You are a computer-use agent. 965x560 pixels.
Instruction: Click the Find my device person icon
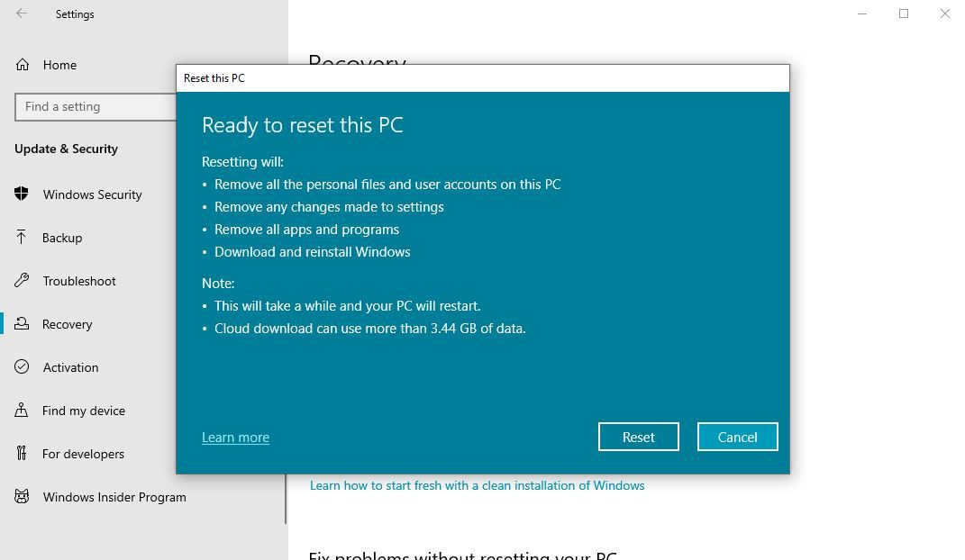click(22, 410)
